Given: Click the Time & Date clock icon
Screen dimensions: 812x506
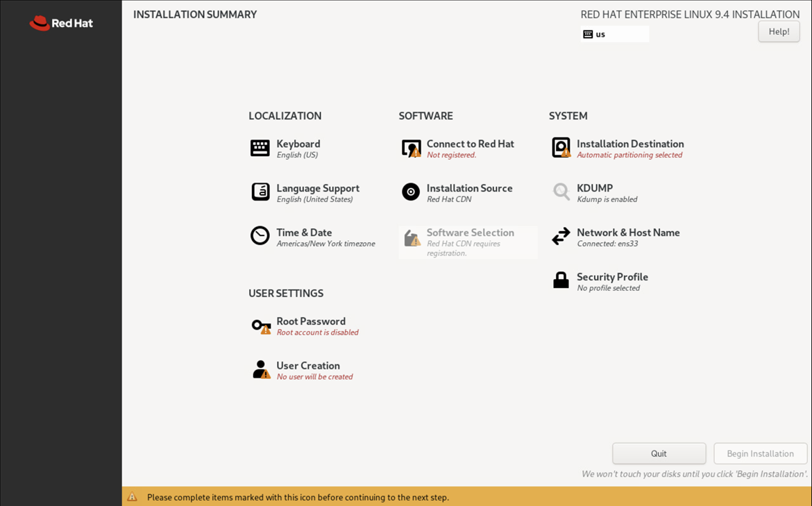Looking at the screenshot, I should (260, 236).
